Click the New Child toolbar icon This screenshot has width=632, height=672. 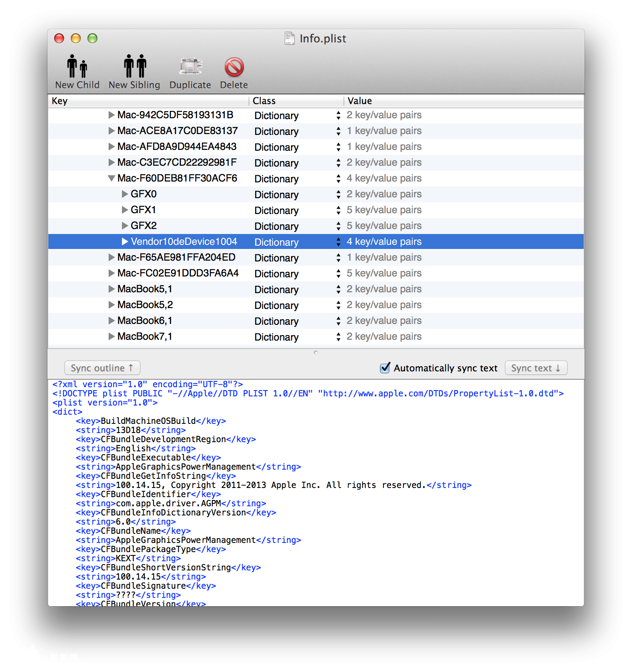[x=77, y=67]
